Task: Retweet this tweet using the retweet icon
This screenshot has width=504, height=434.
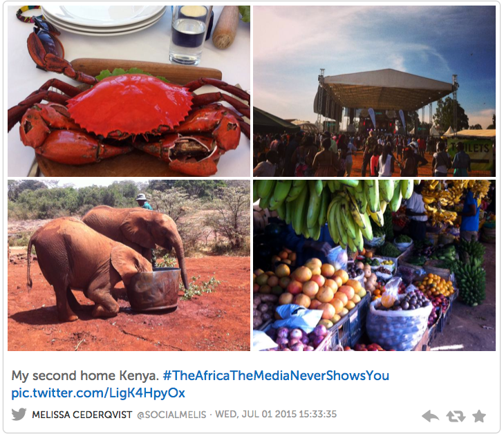Action: pos(456,416)
